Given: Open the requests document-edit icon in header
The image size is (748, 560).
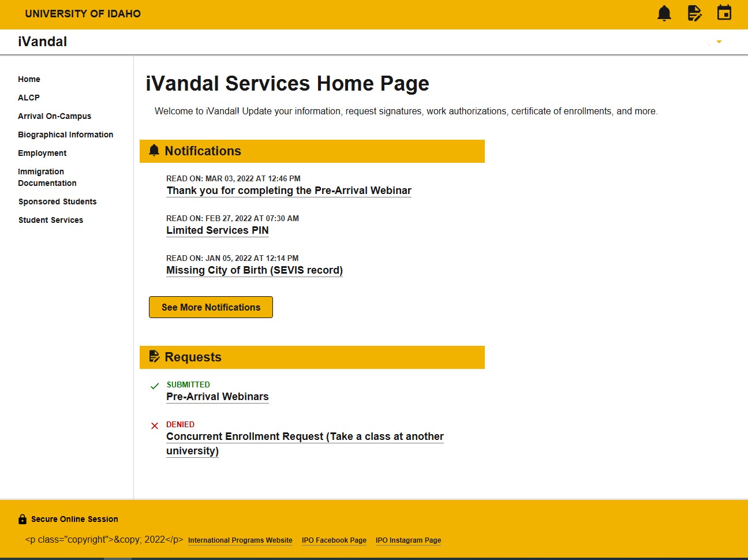Looking at the screenshot, I should tap(695, 13).
